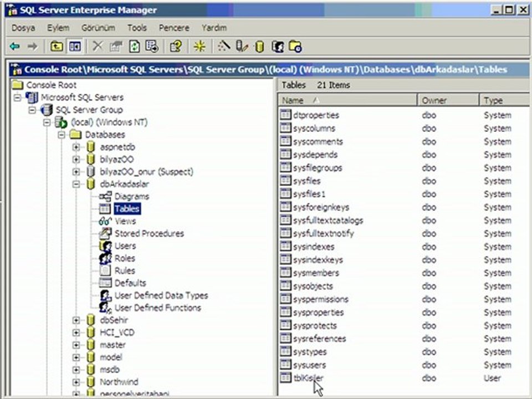The height and width of the screenshot is (399, 532).
Task: Select the model database
Action: 111,357
